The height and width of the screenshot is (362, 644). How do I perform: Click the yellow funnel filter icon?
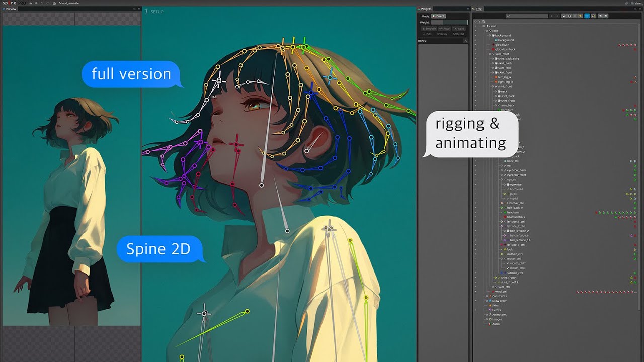[x=580, y=16]
